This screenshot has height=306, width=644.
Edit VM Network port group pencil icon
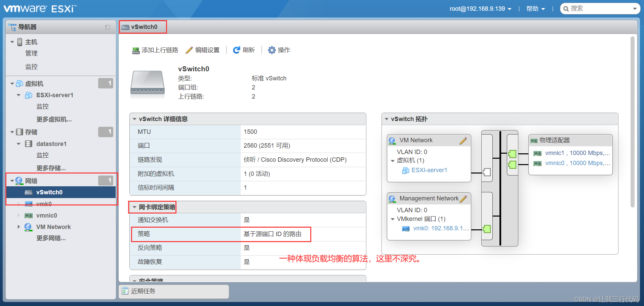pyautogui.click(x=463, y=141)
